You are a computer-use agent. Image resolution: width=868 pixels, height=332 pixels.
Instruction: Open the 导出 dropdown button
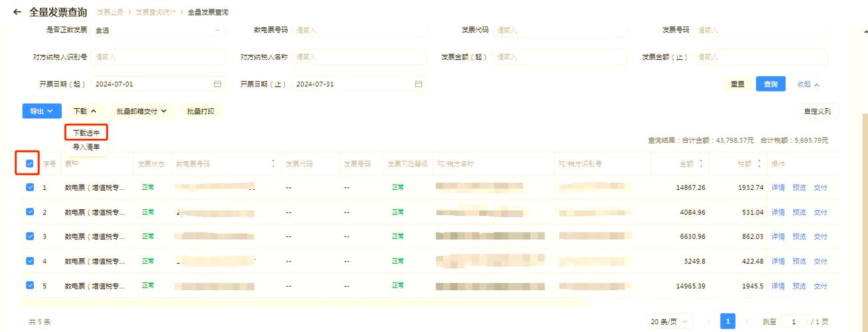pos(42,112)
